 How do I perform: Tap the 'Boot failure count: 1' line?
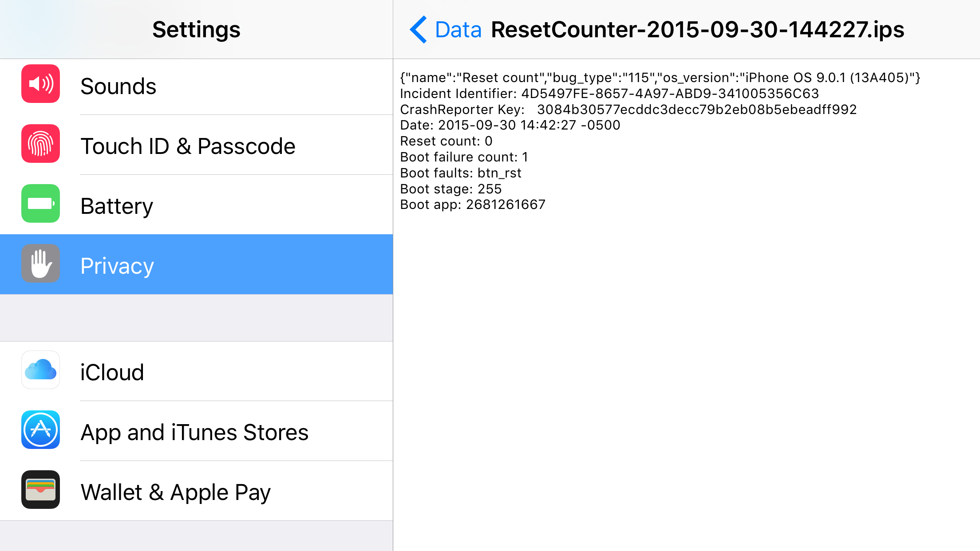click(464, 157)
